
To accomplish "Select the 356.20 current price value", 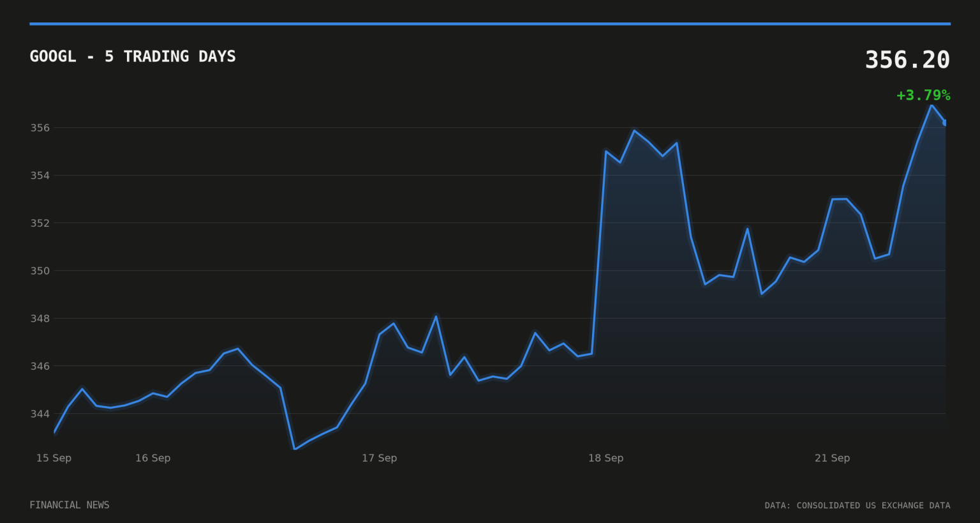I will click(907, 60).
